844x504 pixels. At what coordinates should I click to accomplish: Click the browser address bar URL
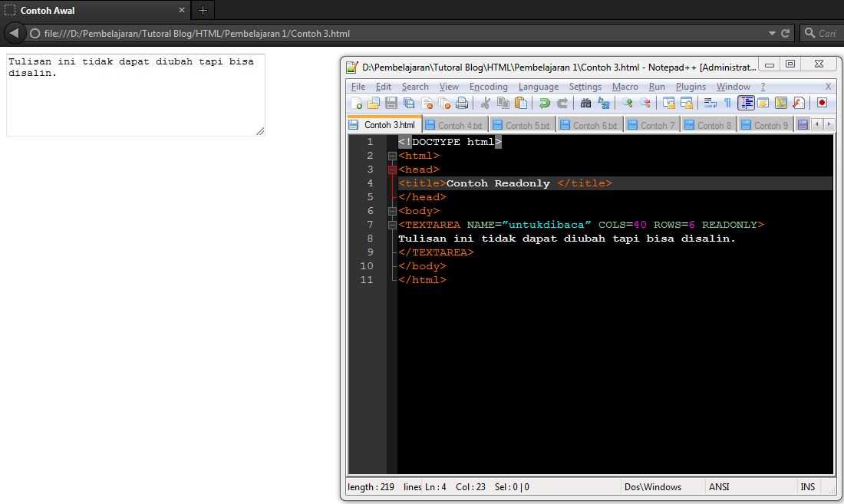click(197, 33)
